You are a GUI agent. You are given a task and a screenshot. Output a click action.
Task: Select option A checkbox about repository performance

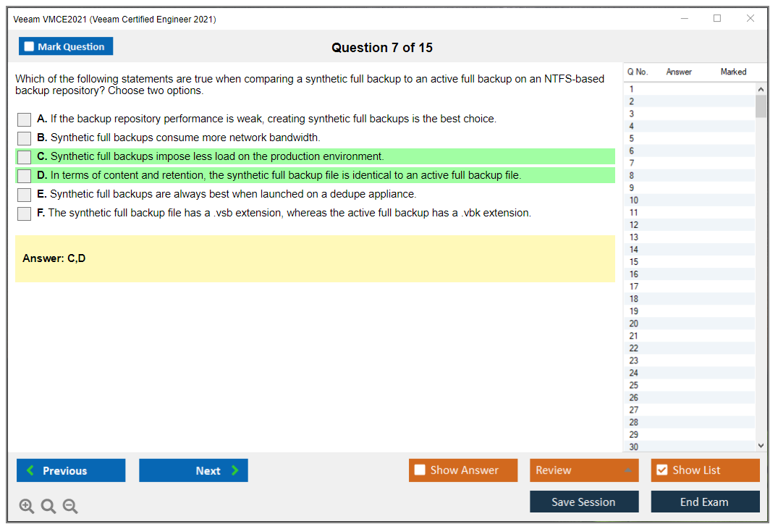point(25,119)
